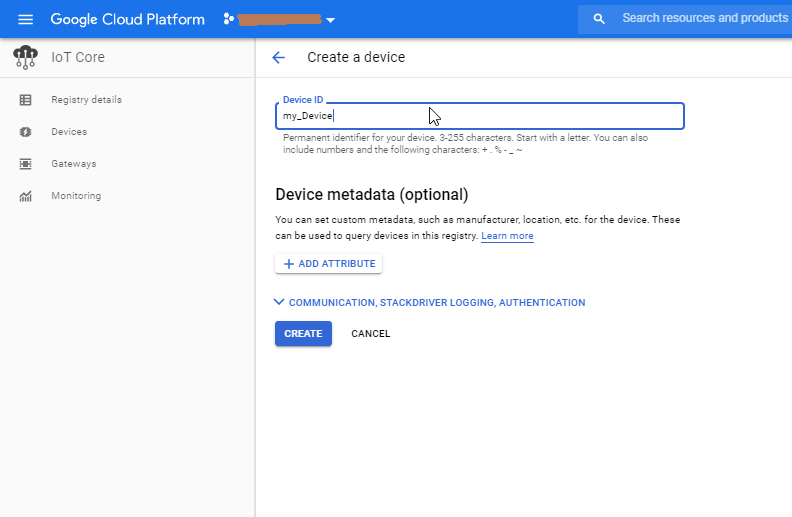Click the Registry details table icon

pyautogui.click(x=26, y=100)
